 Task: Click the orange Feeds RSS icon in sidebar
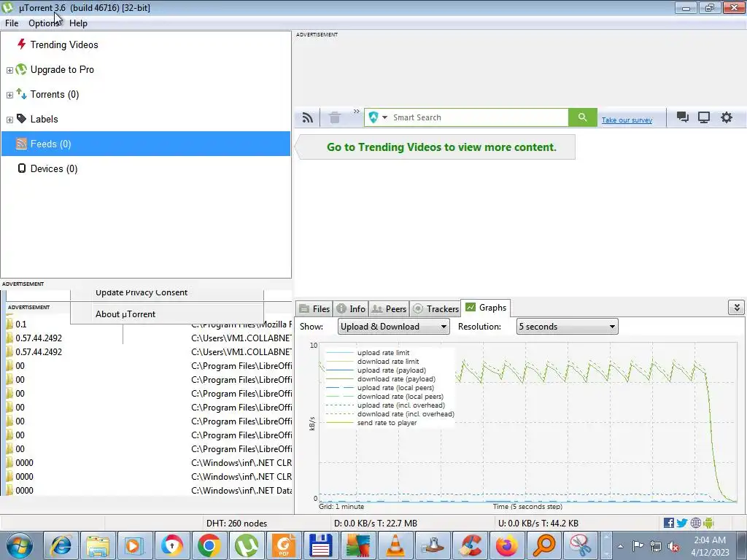pyautogui.click(x=21, y=144)
